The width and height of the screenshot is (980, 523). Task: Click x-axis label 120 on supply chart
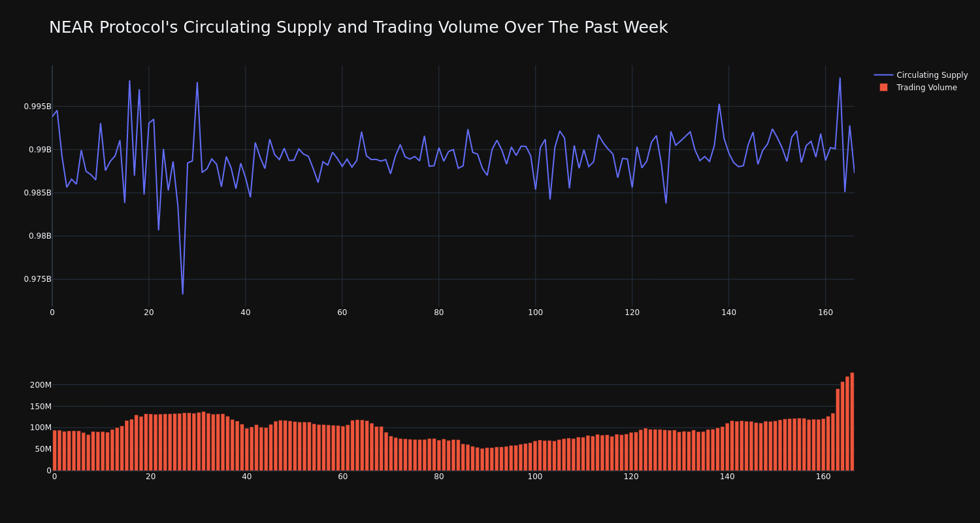(x=632, y=312)
